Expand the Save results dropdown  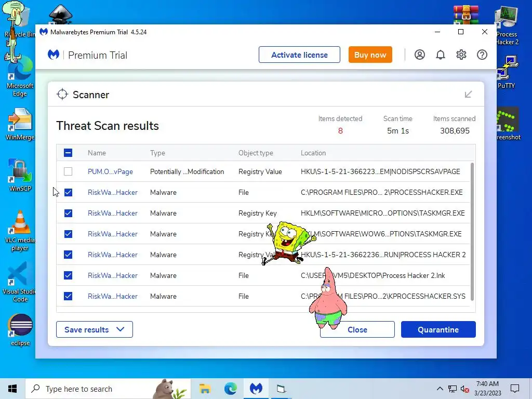pyautogui.click(x=95, y=329)
